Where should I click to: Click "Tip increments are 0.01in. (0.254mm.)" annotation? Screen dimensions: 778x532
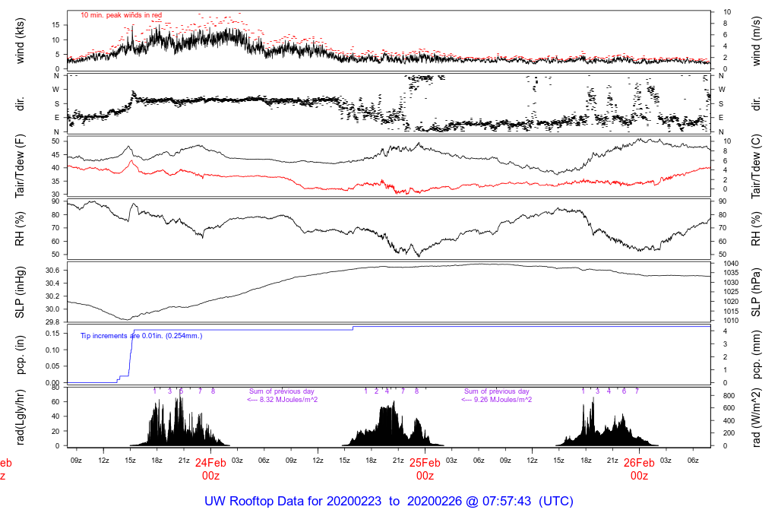tap(141, 336)
